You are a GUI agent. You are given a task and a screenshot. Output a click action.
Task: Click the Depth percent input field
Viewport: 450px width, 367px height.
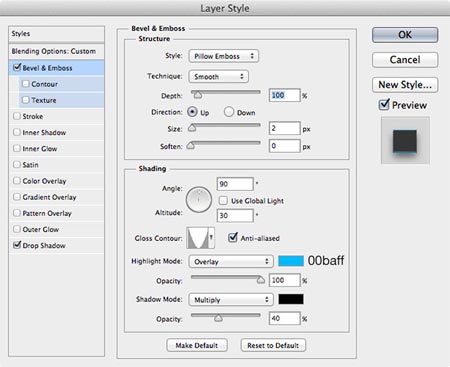tap(285, 95)
